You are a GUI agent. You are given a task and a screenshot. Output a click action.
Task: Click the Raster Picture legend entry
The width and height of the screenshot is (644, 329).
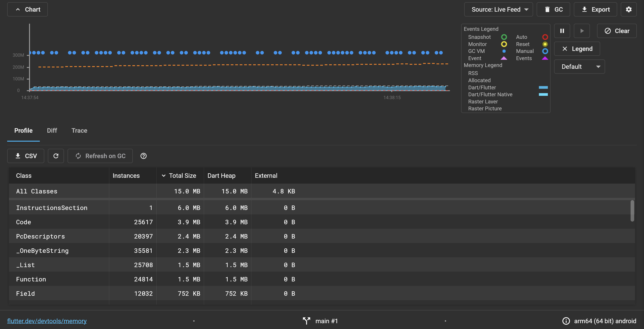click(x=485, y=109)
